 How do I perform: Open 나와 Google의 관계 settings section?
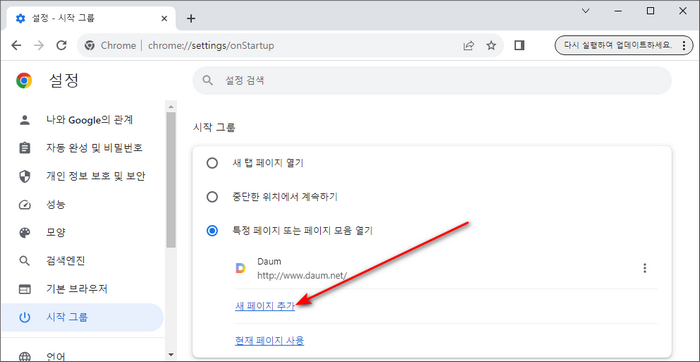coord(83,120)
